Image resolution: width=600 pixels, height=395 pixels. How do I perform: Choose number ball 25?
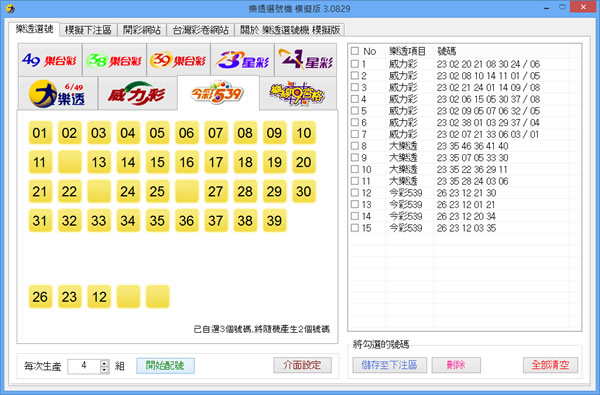[x=157, y=191]
